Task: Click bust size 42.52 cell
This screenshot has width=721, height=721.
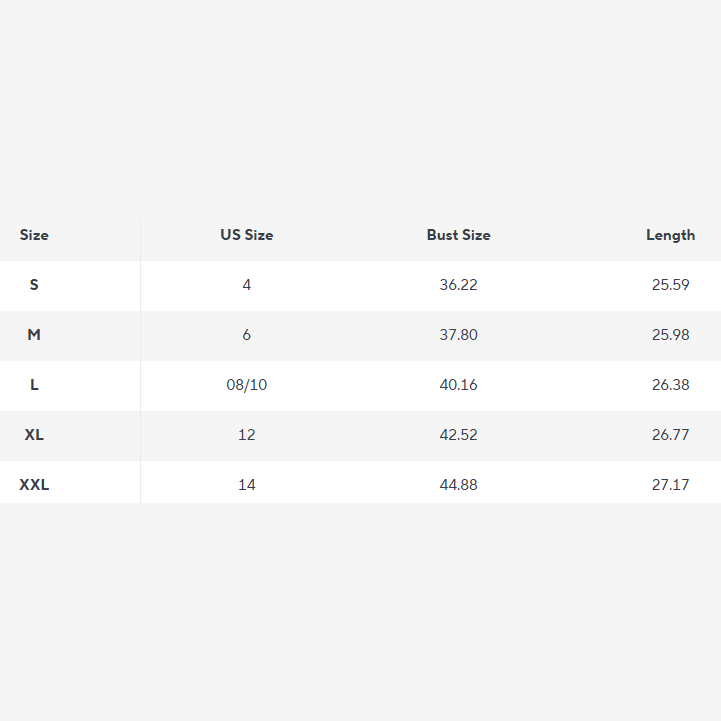Action: pyautogui.click(x=458, y=435)
